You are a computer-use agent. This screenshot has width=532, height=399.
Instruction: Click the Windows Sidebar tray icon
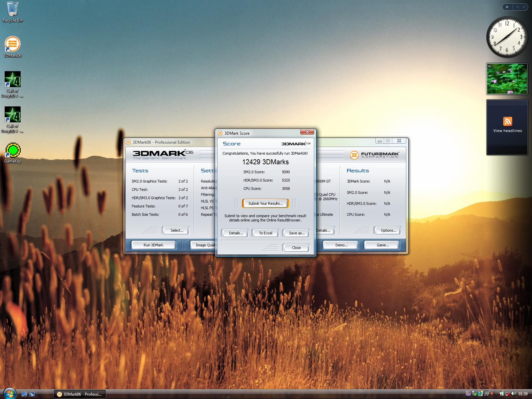(480, 393)
